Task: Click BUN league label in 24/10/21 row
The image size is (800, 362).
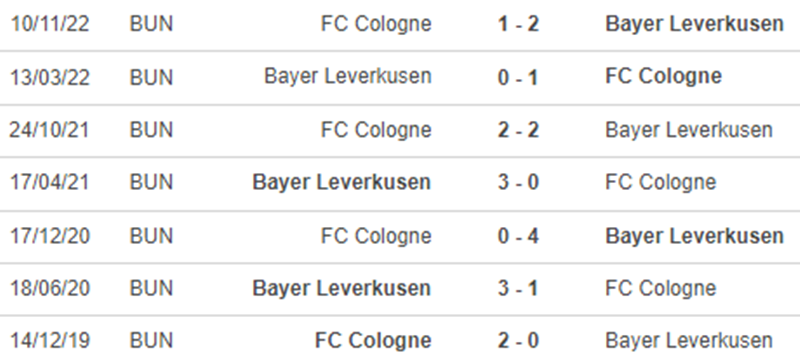Action: [x=152, y=130]
